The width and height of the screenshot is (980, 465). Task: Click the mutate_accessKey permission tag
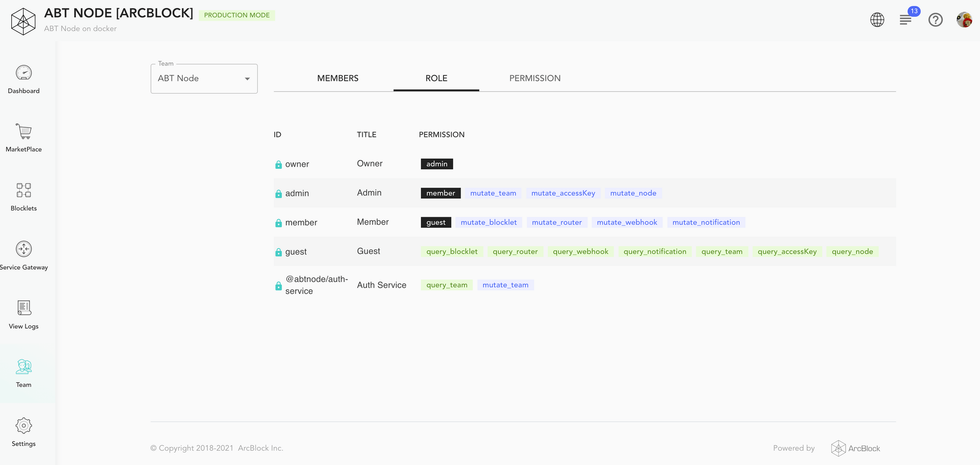coord(563,193)
